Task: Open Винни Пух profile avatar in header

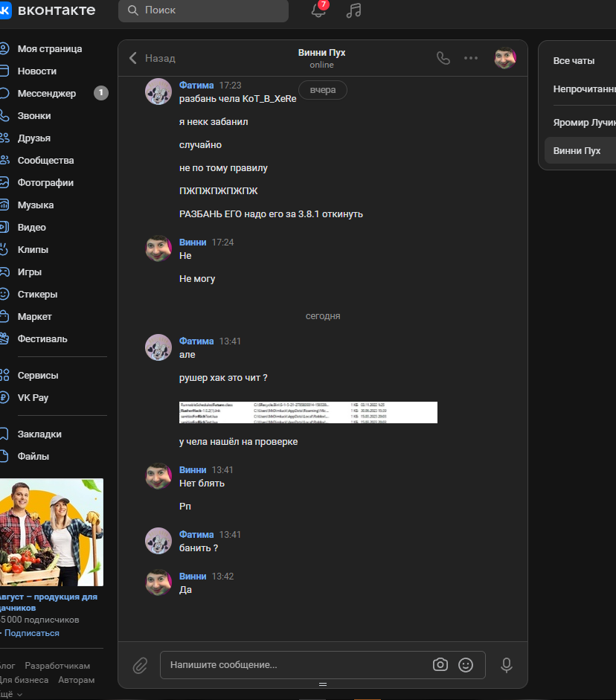Action: (x=505, y=58)
